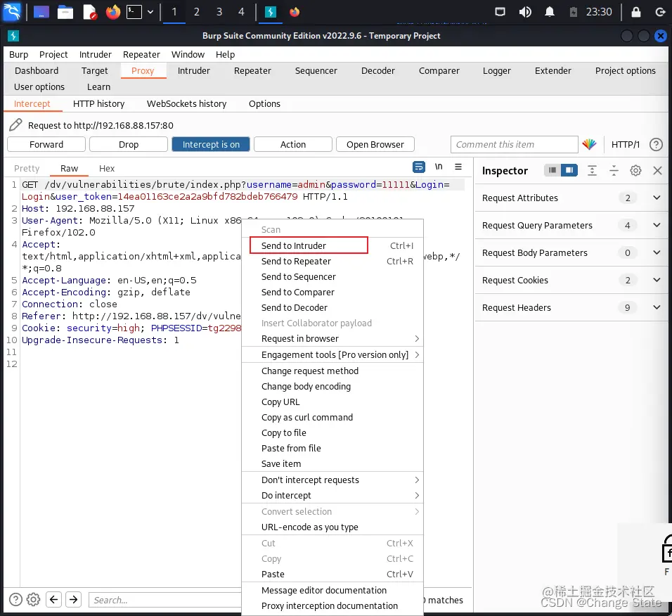Click Inspector collapse all sections icon
This screenshot has width=672, height=616.
614,171
